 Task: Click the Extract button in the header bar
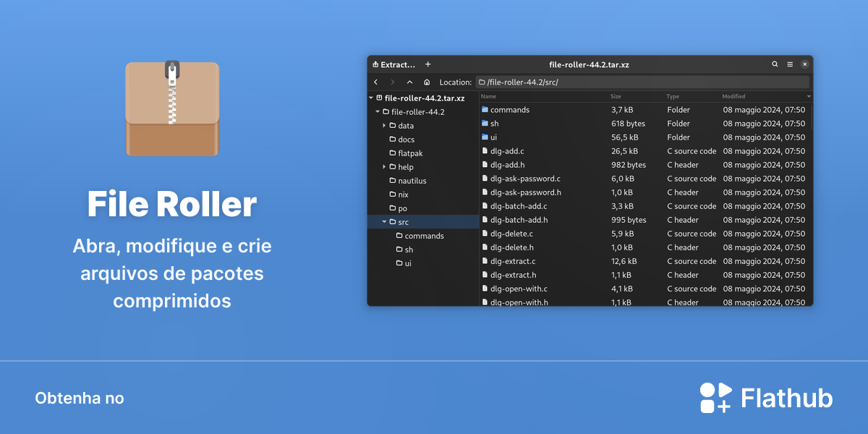[x=394, y=64]
